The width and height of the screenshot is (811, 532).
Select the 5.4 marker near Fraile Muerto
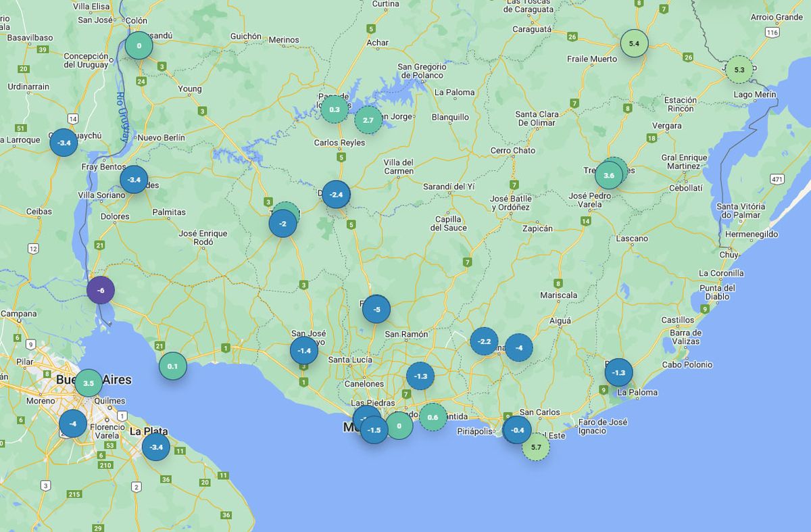coord(634,43)
